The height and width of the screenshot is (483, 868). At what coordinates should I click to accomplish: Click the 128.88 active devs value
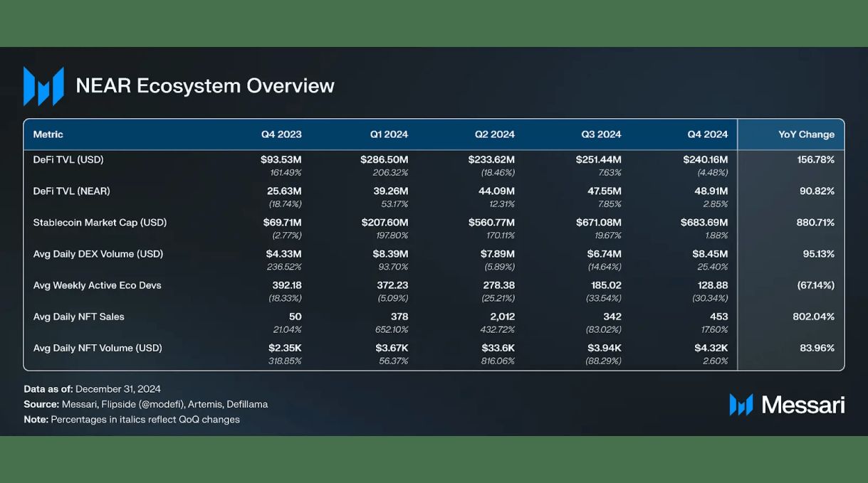tap(713, 285)
